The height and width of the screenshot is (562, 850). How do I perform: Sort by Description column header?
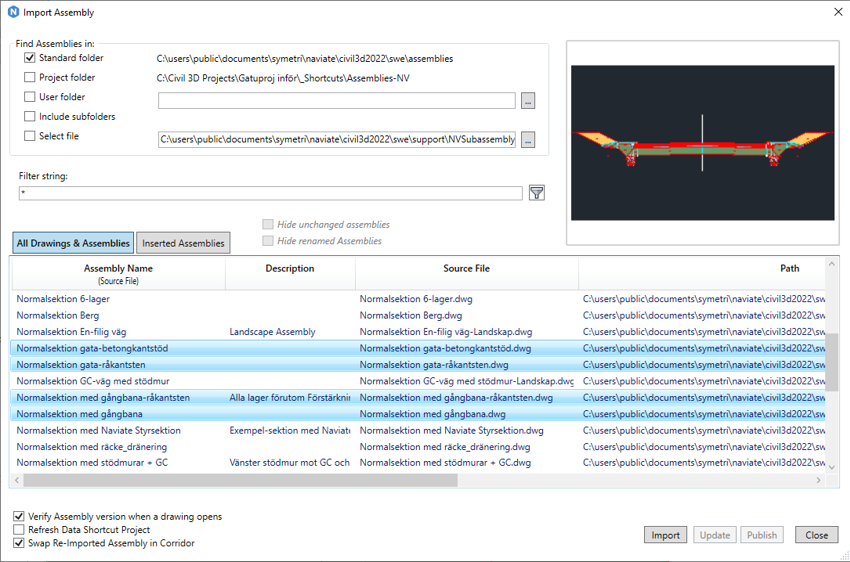point(290,274)
